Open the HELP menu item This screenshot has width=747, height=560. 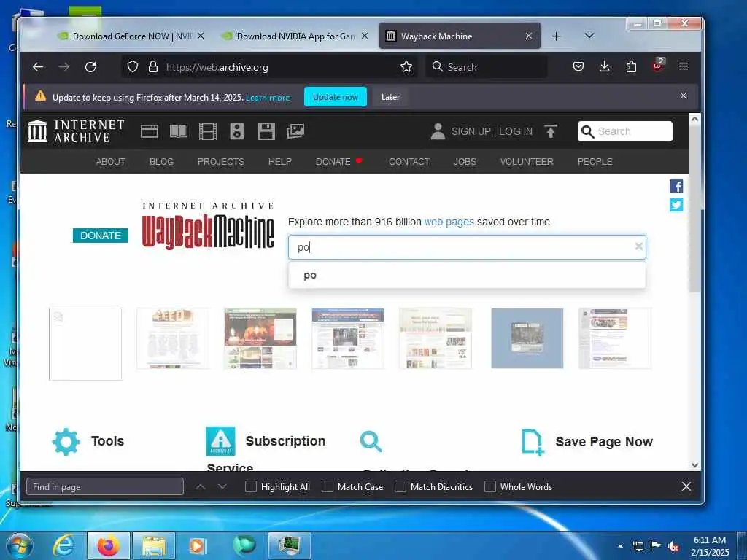coord(279,161)
